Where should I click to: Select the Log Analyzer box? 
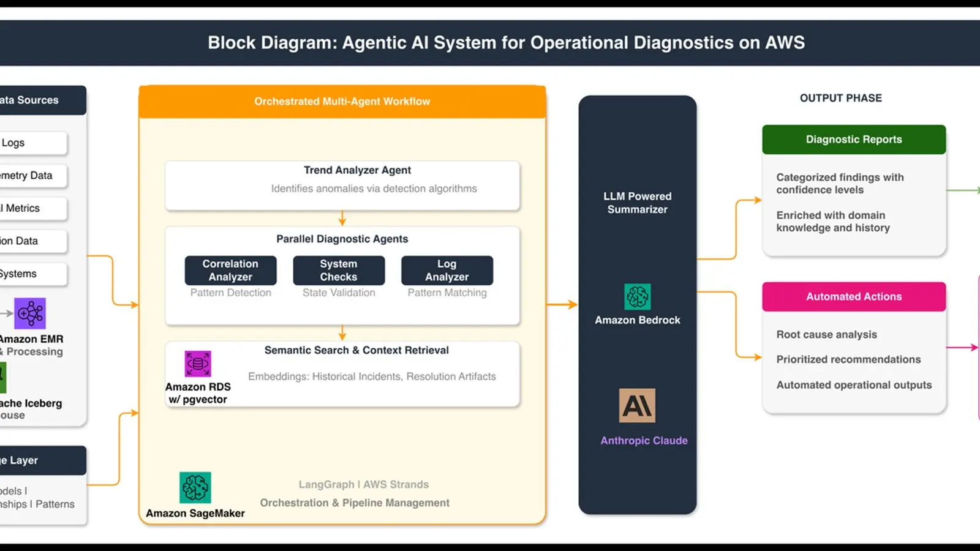447,270
